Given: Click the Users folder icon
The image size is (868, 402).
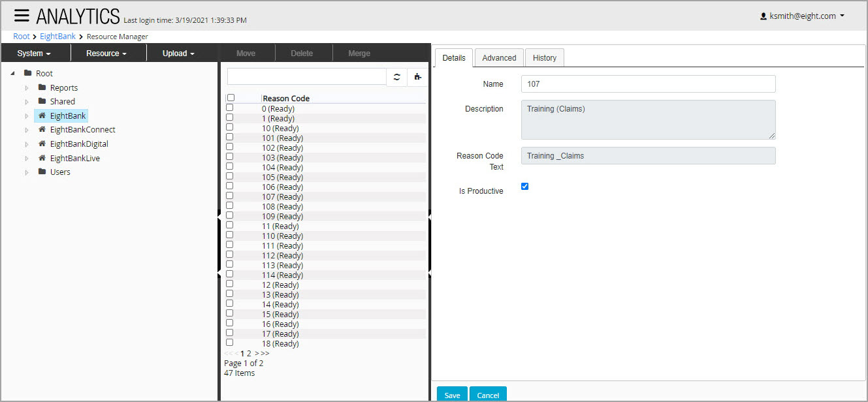Looking at the screenshot, I should coord(42,172).
